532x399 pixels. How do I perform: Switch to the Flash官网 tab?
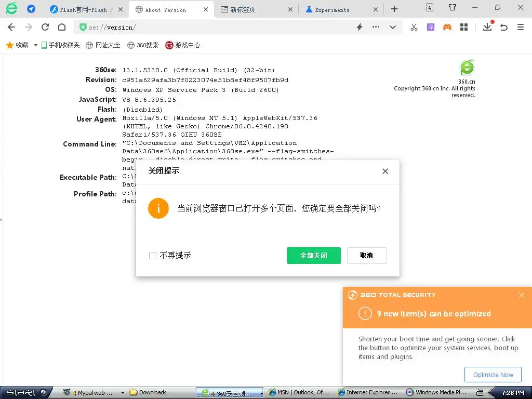81,10
